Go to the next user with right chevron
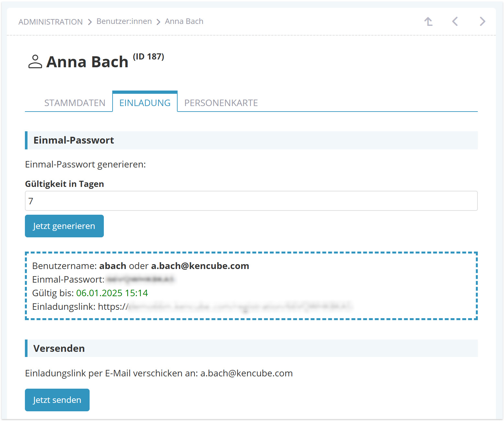504x421 pixels. (x=482, y=21)
